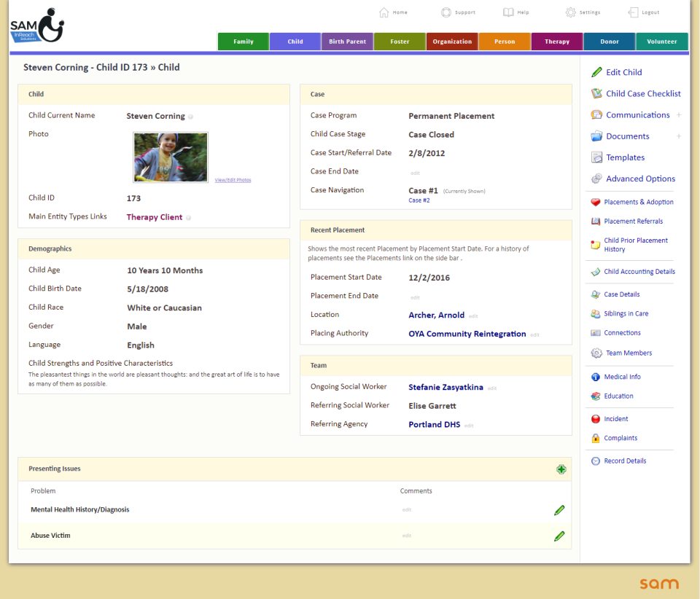
Task: Navigate to the Case #2 link
Action: [419, 200]
